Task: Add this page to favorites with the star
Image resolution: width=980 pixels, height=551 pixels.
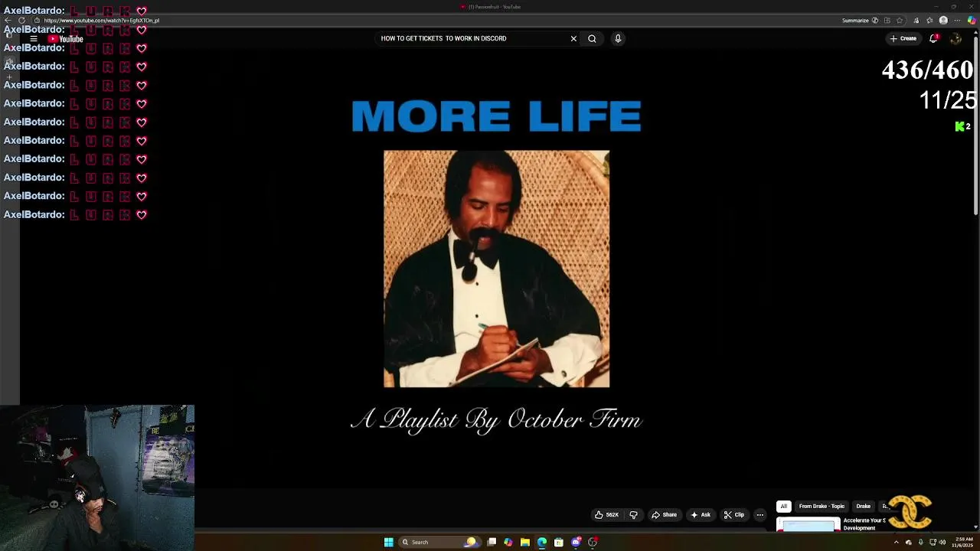Action: tap(899, 21)
